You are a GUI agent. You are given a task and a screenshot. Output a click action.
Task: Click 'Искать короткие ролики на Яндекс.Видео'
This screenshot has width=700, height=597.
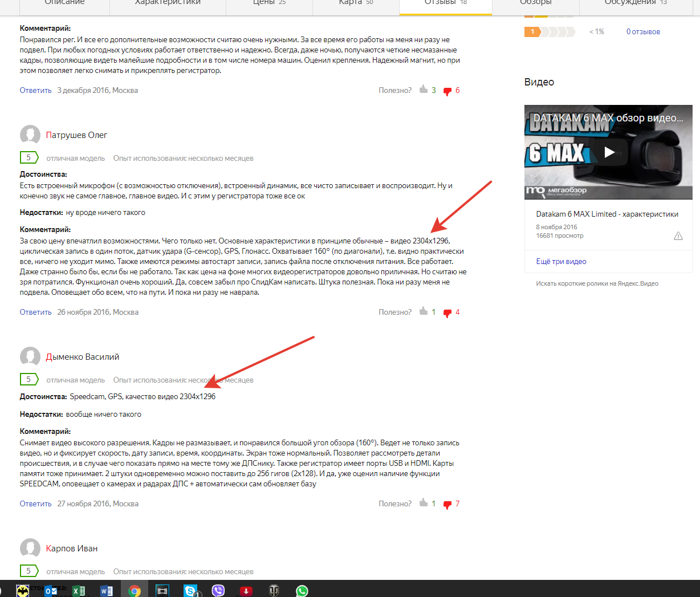pos(597,283)
